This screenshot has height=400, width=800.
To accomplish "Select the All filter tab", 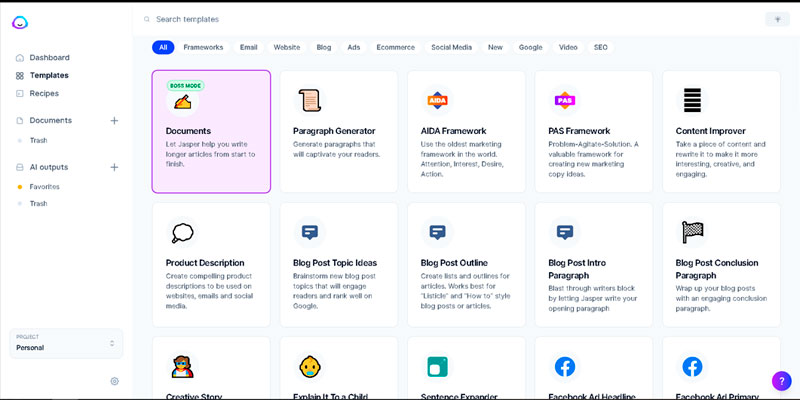I will [x=163, y=47].
